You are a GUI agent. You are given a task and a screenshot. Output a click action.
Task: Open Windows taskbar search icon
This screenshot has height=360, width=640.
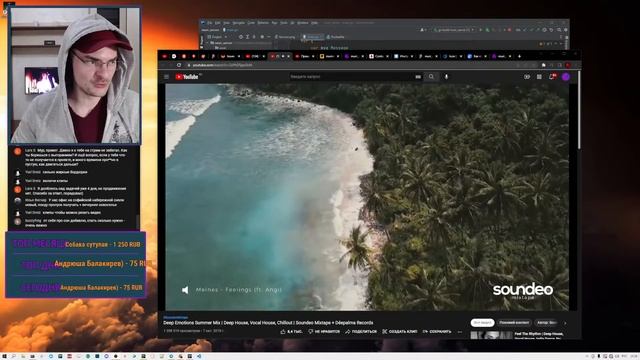pos(13,356)
